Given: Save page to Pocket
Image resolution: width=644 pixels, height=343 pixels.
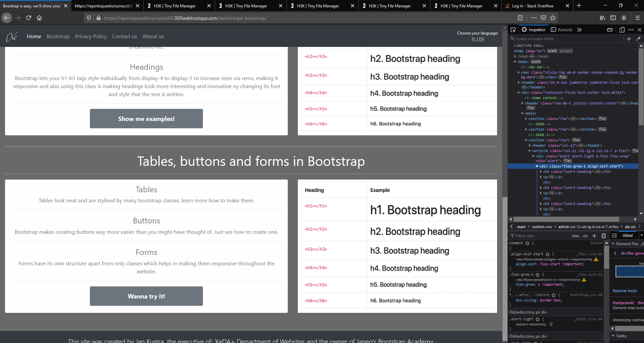Looking at the screenshot, I should (543, 18).
